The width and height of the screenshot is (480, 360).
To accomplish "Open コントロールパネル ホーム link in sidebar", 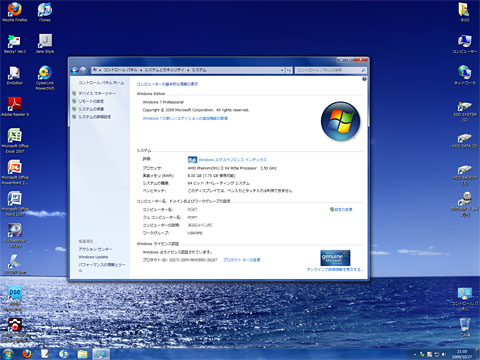I will click(x=101, y=82).
